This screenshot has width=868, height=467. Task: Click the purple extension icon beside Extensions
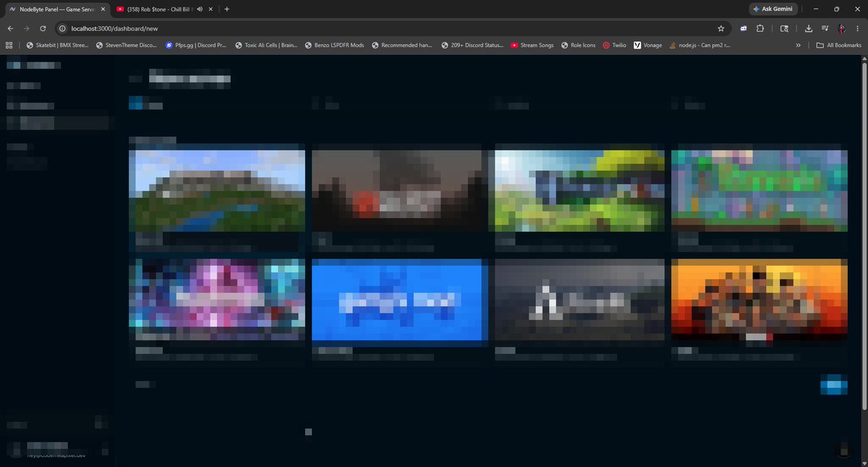coord(744,28)
